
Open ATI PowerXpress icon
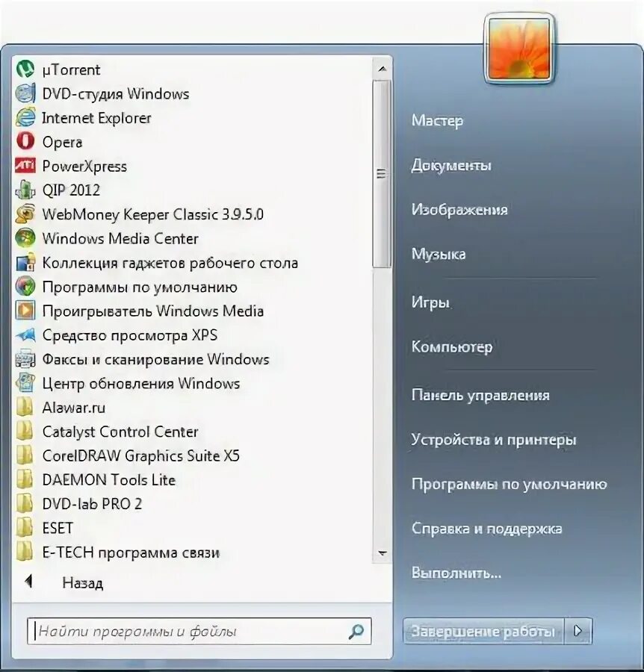click(25, 166)
